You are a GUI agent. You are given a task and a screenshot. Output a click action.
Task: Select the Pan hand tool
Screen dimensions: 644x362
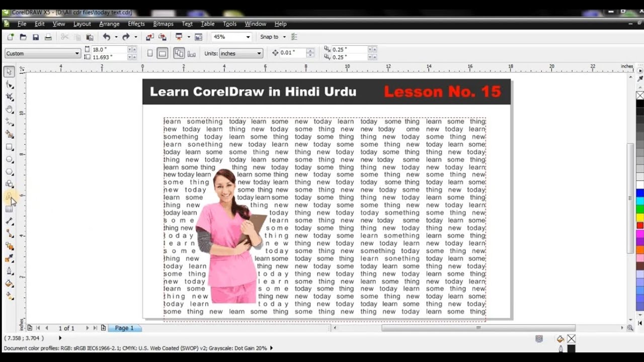9,110
